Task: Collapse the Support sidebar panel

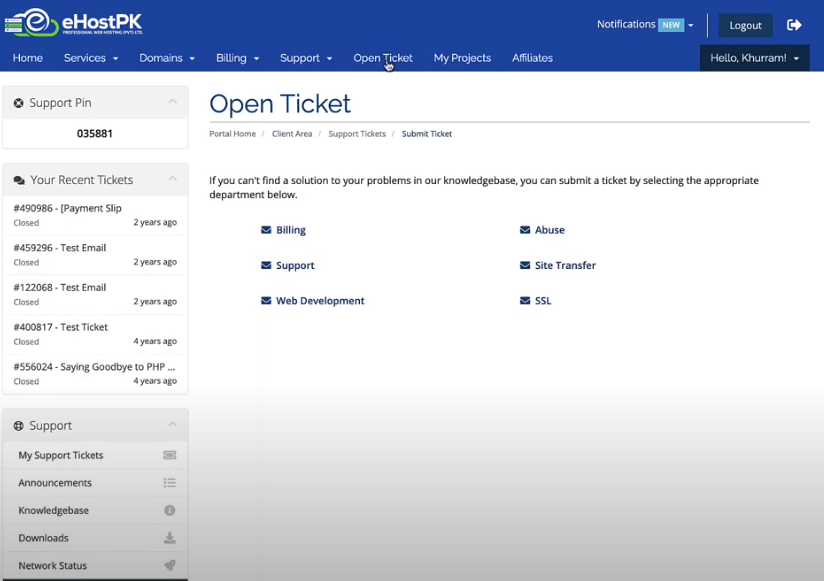Action: 172,424
